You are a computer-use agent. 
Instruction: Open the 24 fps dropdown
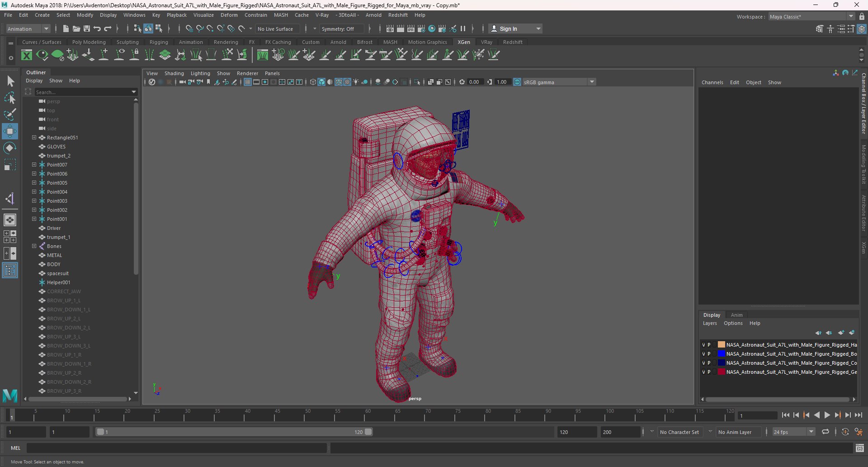click(793, 432)
